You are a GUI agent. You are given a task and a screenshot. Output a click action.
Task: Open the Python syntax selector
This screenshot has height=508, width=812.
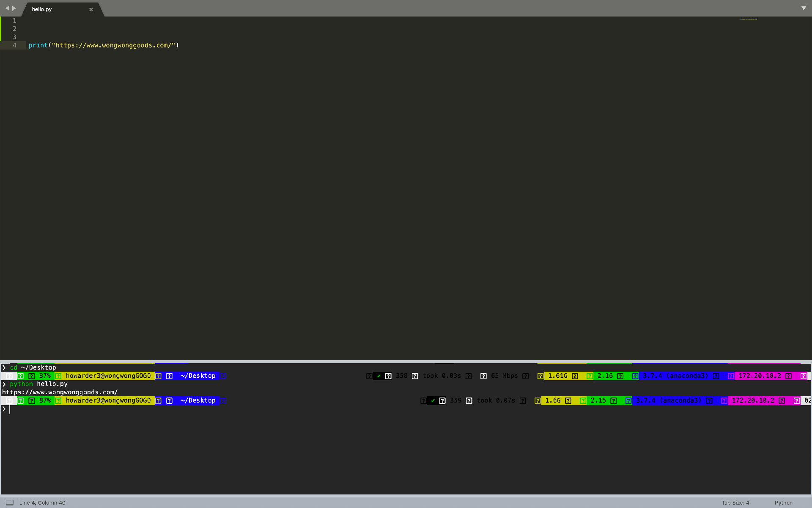pyautogui.click(x=783, y=502)
